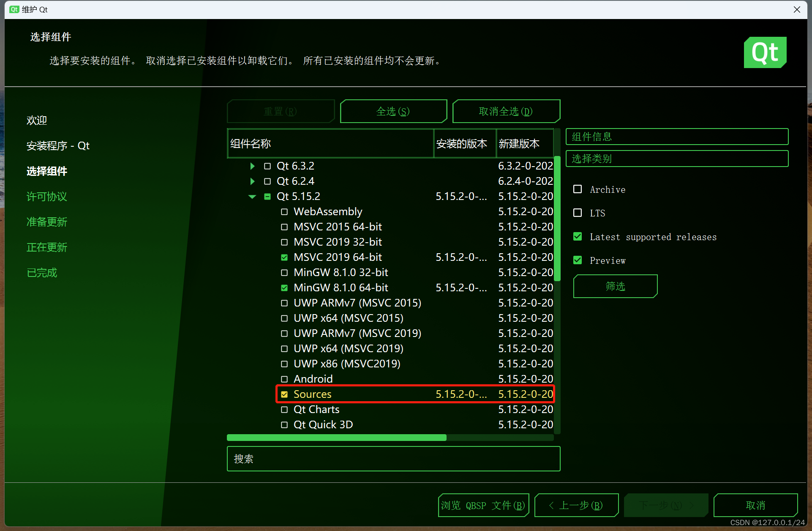Click the 取消 button

(x=755, y=505)
